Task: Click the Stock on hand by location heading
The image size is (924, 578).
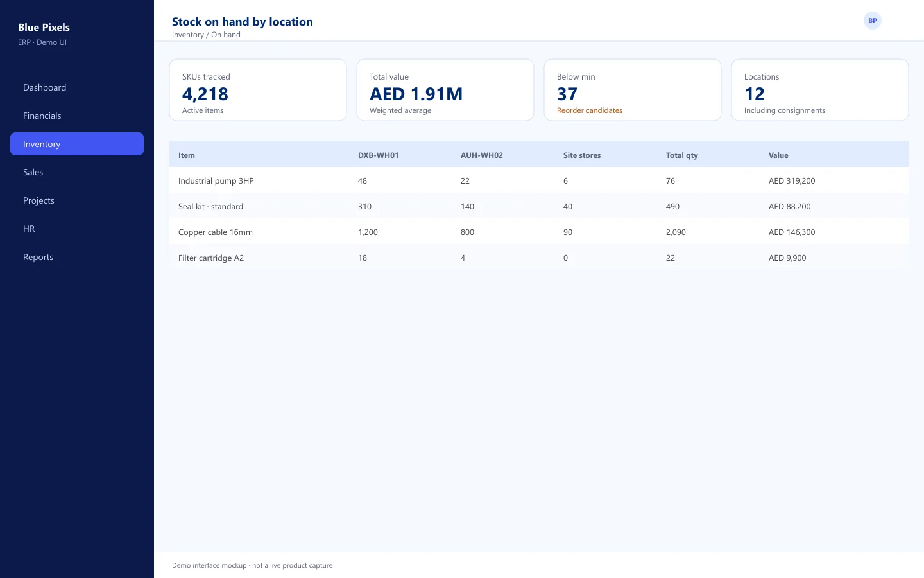Action: [243, 22]
